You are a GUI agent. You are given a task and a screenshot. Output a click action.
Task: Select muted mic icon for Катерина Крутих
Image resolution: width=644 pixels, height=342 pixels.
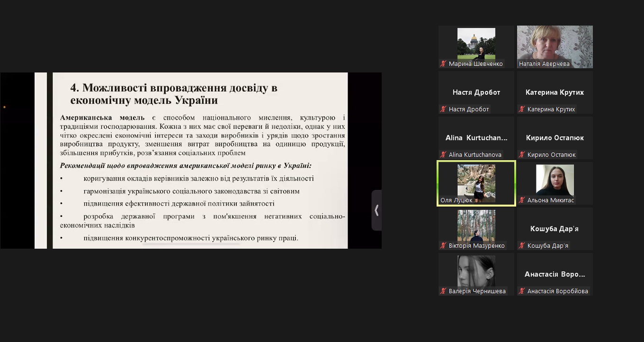pos(522,109)
